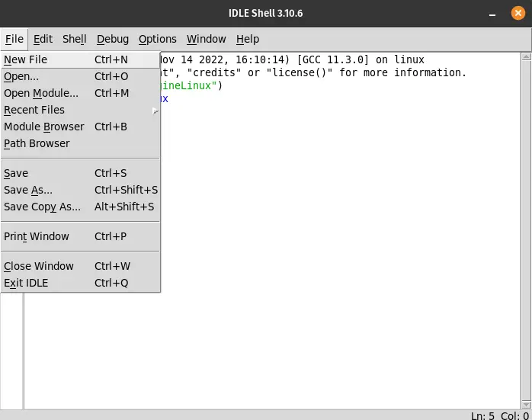Choose Print Window
The width and height of the screenshot is (532, 420).
[81, 236]
